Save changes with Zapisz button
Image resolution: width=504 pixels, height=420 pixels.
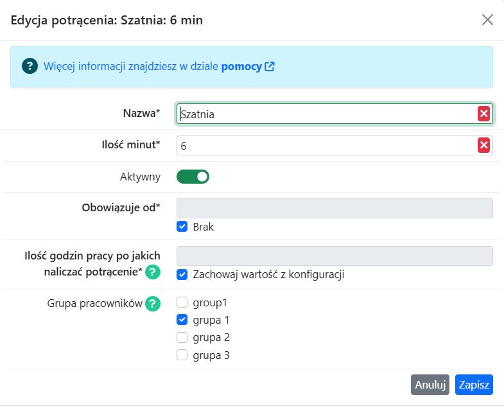474,385
